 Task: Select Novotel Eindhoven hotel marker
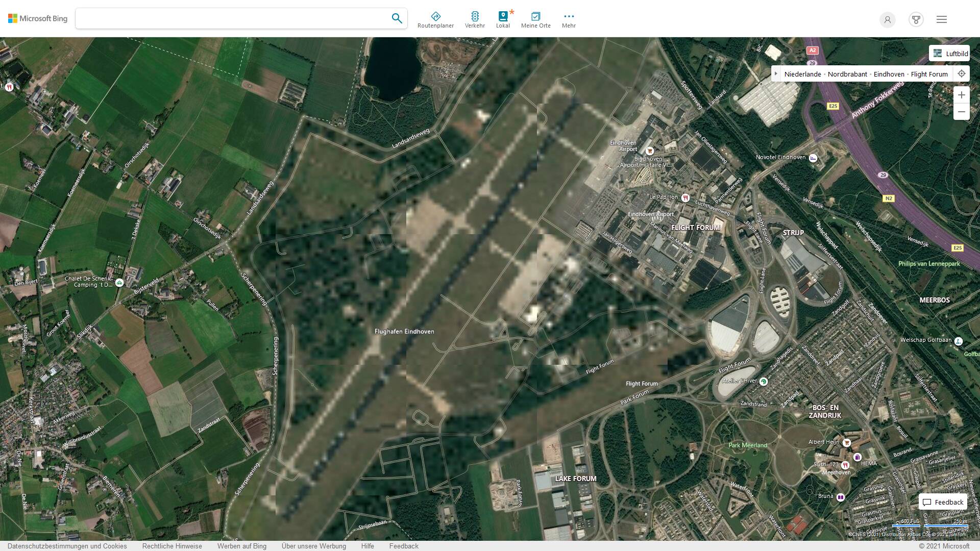pos(813,158)
